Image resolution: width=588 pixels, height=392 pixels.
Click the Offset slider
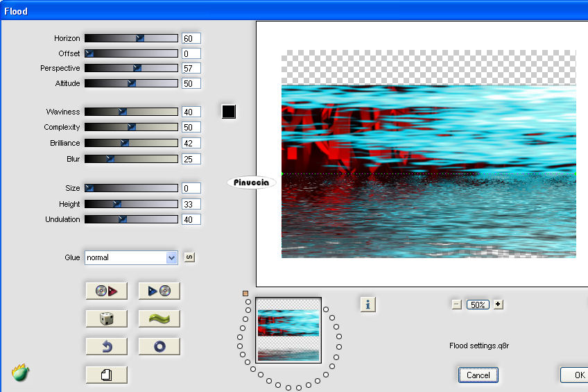pyautogui.click(x=131, y=53)
